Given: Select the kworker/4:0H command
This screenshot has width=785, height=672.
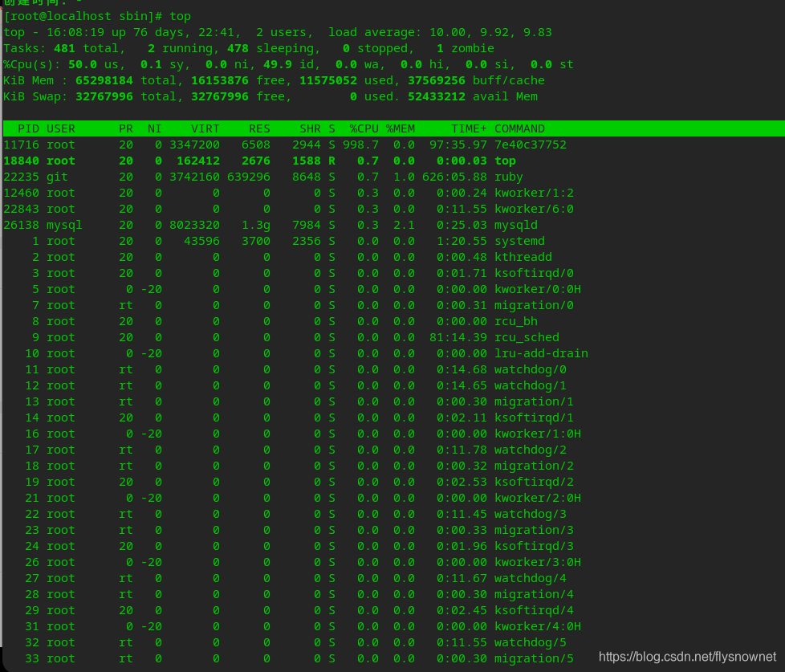Looking at the screenshot, I should tap(538, 626).
